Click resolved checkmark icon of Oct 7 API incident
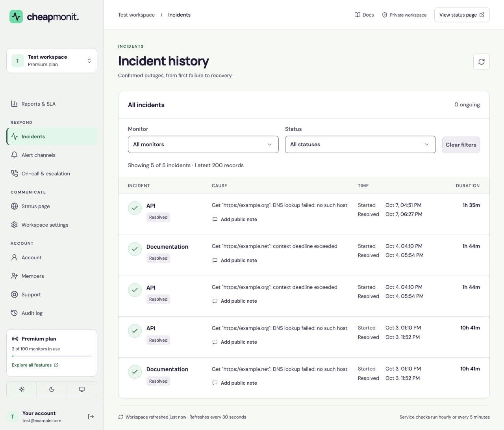 pyautogui.click(x=135, y=208)
